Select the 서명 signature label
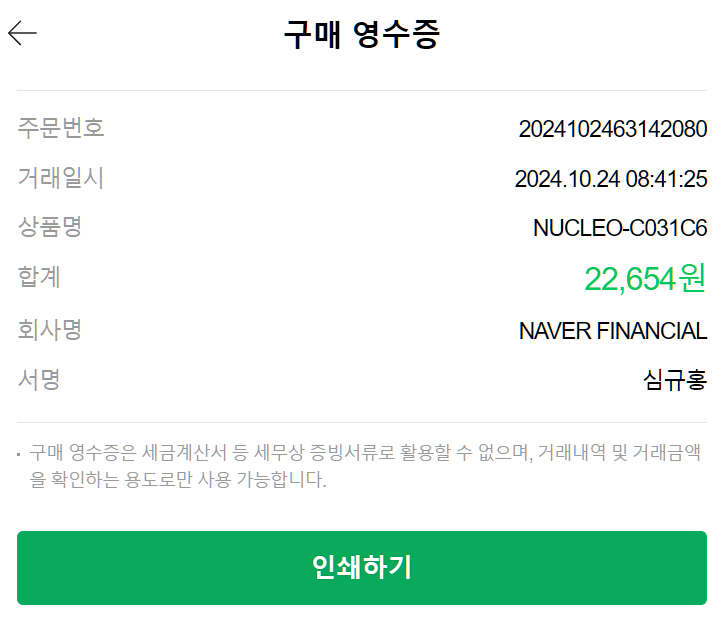The height and width of the screenshot is (617, 727). [x=40, y=379]
